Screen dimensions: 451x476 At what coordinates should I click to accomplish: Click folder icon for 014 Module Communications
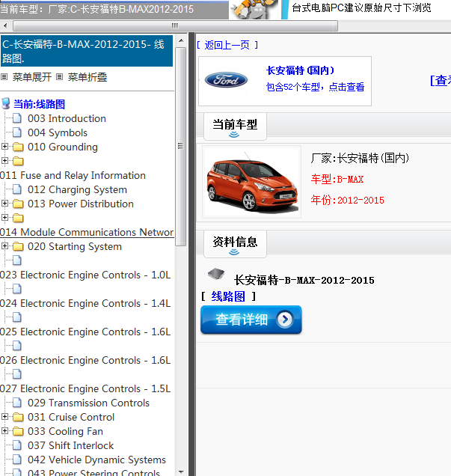tap(18, 218)
